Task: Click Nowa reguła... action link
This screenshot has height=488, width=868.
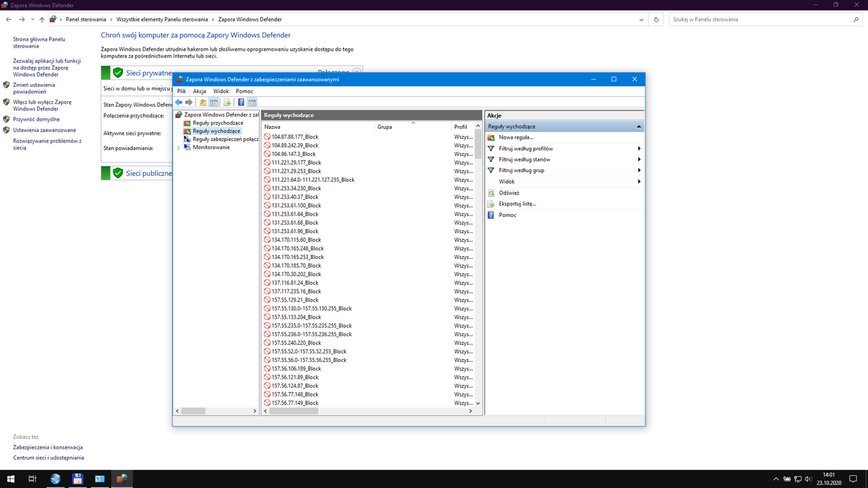Action: pyautogui.click(x=516, y=138)
